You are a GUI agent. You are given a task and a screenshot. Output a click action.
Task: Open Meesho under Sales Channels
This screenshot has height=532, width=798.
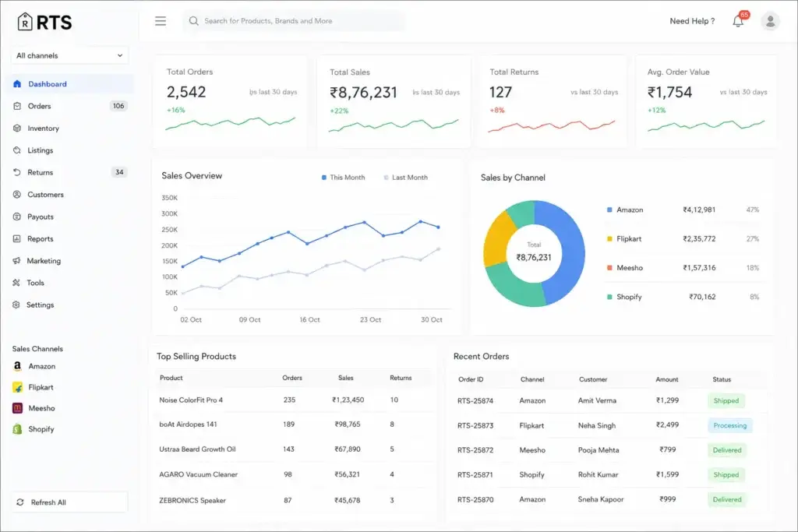point(34,408)
